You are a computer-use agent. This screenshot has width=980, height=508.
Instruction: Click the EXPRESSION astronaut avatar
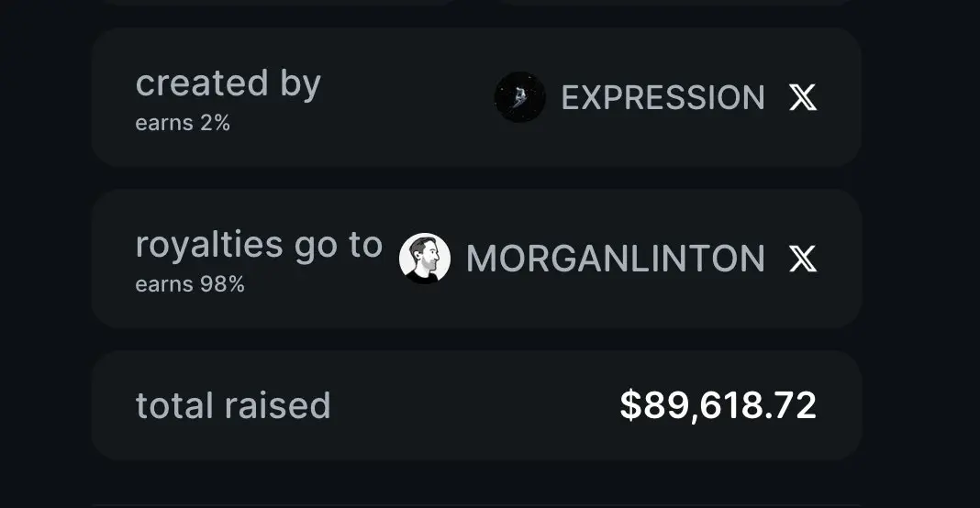coord(519,97)
